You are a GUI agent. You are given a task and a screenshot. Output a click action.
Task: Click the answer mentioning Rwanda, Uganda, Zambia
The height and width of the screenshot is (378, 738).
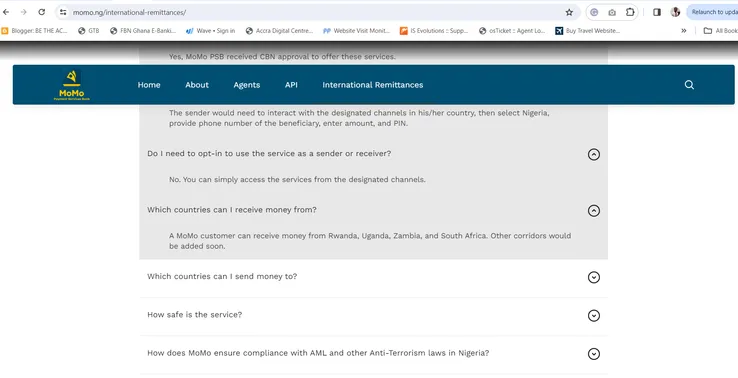point(370,241)
